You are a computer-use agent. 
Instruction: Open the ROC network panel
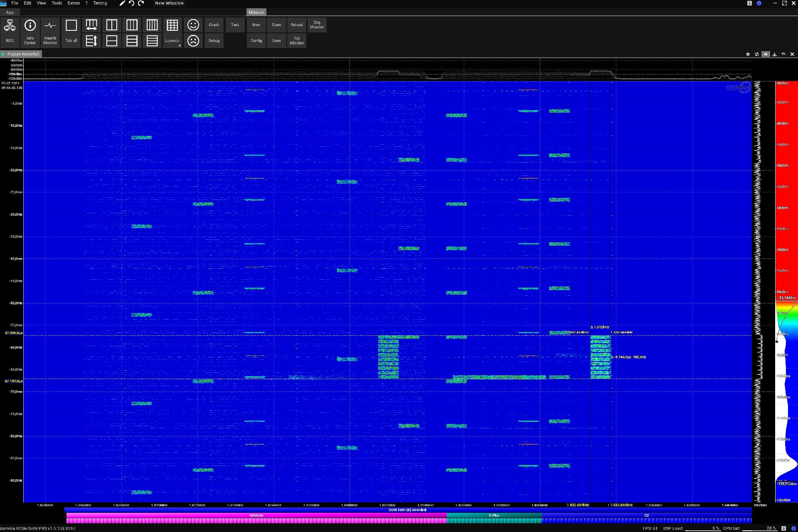pyautogui.click(x=10, y=32)
